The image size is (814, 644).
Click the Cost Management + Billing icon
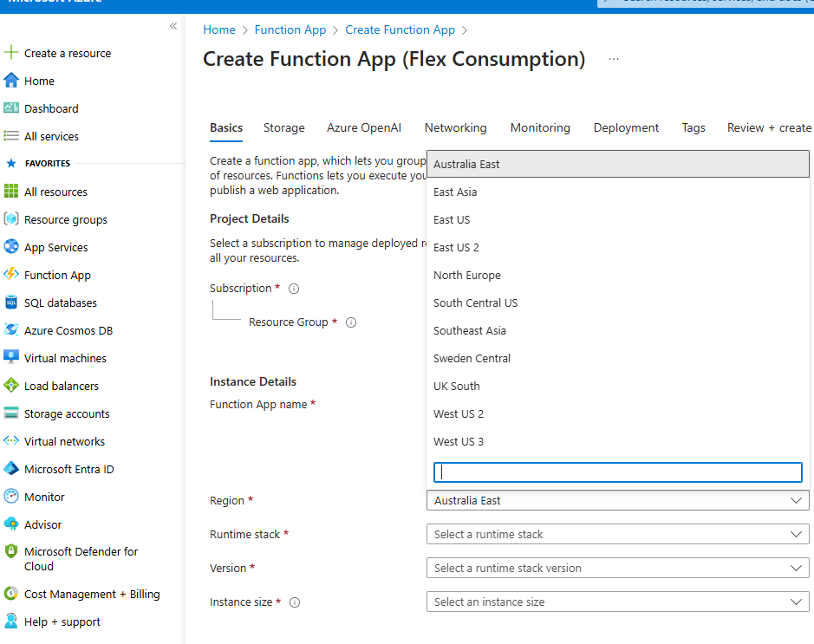tap(11, 593)
